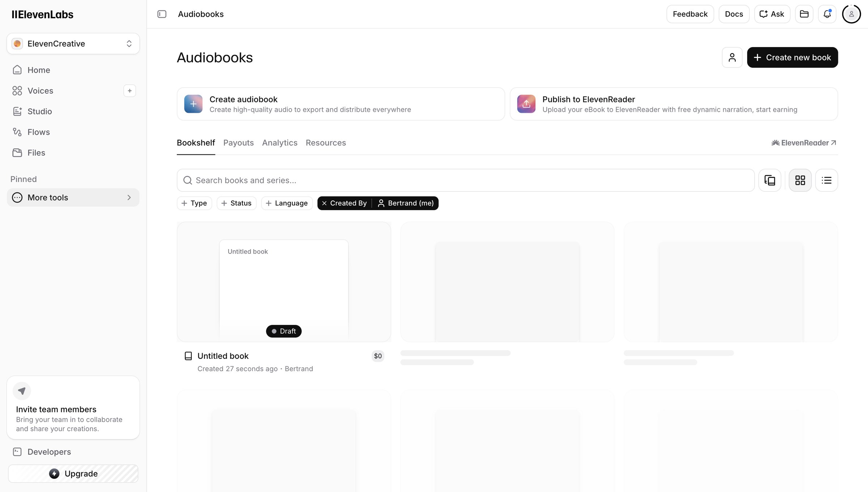Add a Status filter
This screenshot has height=492, width=868.
pos(237,203)
